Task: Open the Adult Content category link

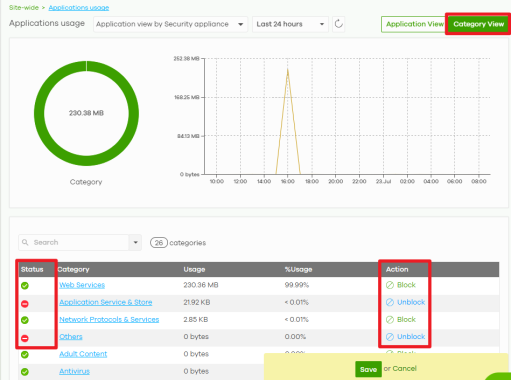Action: tap(83, 354)
